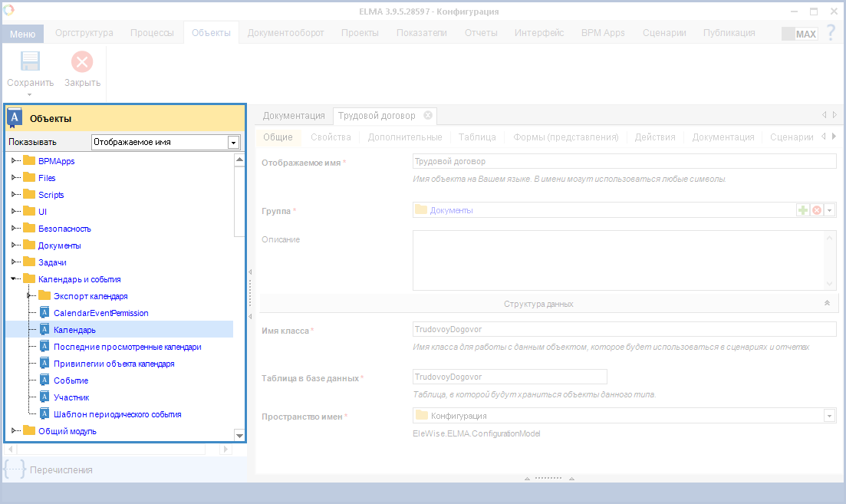The height and width of the screenshot is (504, 846).
Task: Close the Трудовой договор tab with its X icon
Action: 428,116
